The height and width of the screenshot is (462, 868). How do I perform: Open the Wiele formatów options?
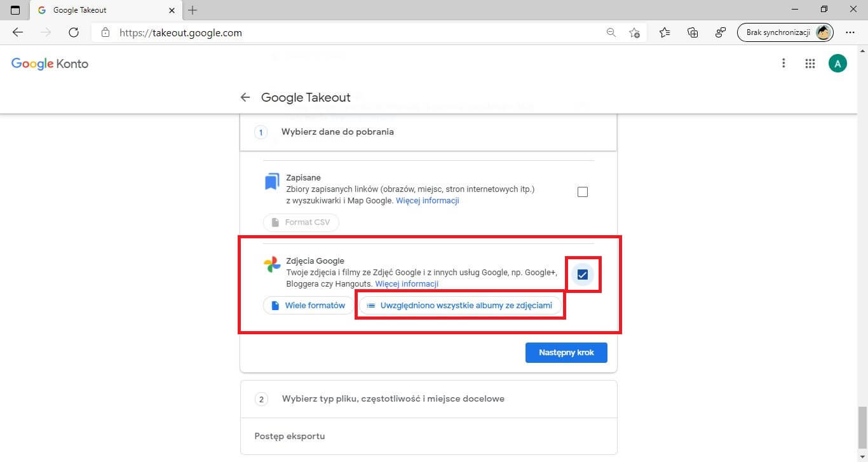point(308,306)
